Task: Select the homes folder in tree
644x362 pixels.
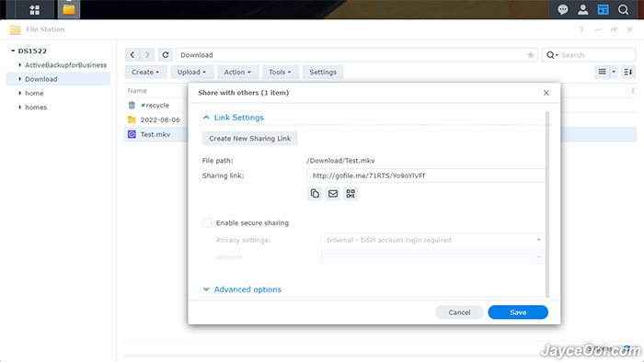Action: click(36, 107)
